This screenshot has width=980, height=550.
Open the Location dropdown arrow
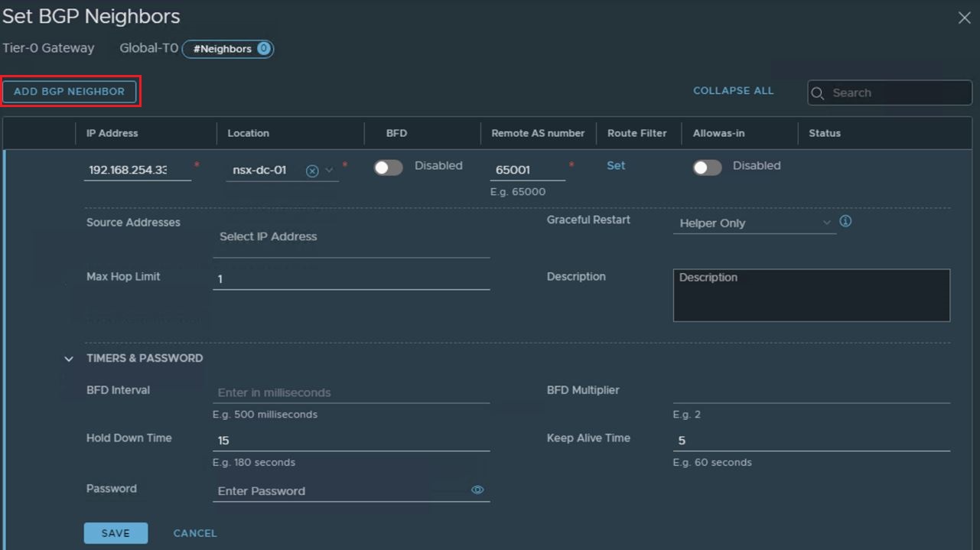330,170
